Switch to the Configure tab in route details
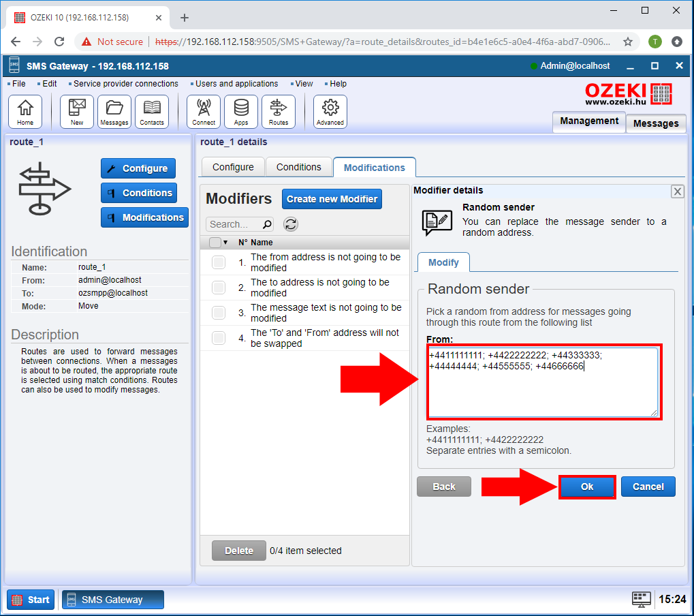Image resolution: width=694 pixels, height=616 pixels. pyautogui.click(x=233, y=167)
